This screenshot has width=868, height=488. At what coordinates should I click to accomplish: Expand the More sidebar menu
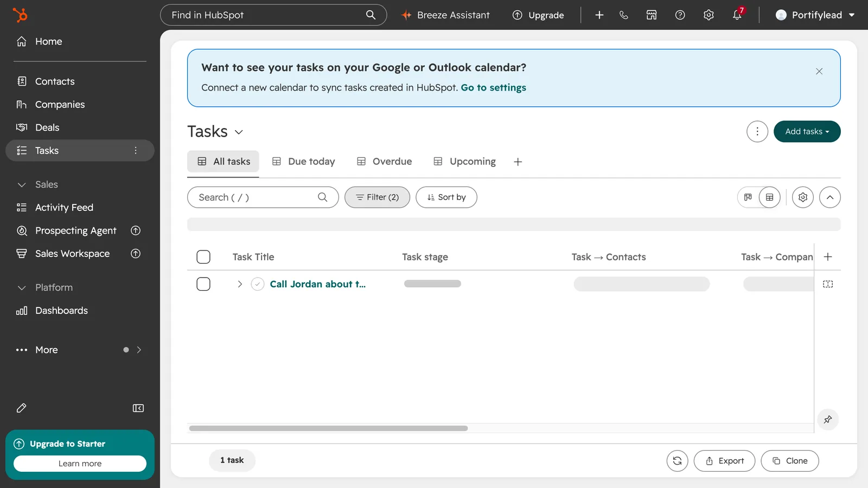[x=80, y=350]
